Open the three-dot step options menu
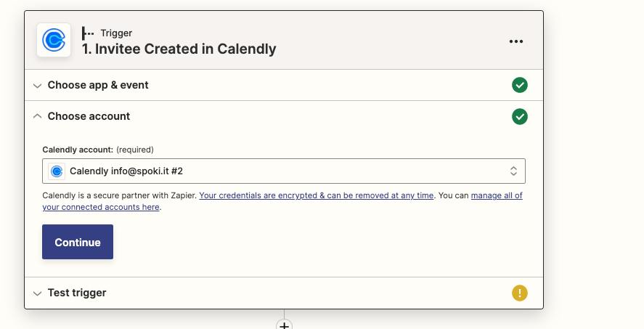The width and height of the screenshot is (644, 329). (x=516, y=41)
